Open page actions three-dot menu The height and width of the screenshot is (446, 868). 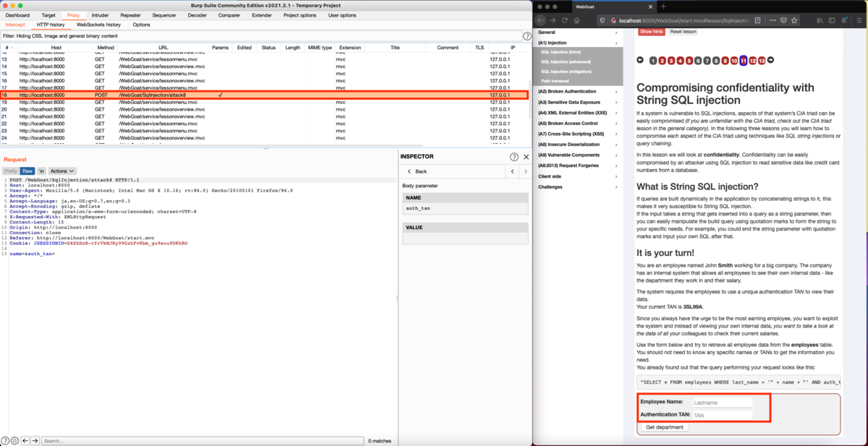pyautogui.click(x=771, y=20)
